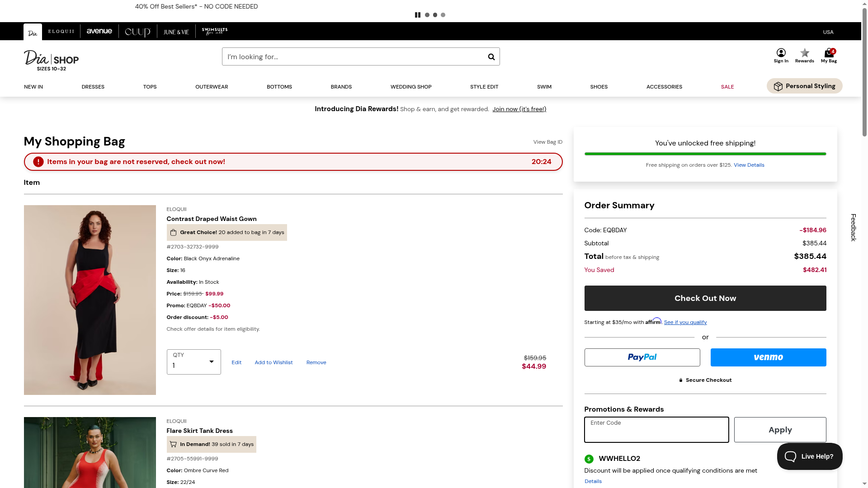868x488 pixels.
Task: Open the DRESSES menu
Action: pos(93,87)
